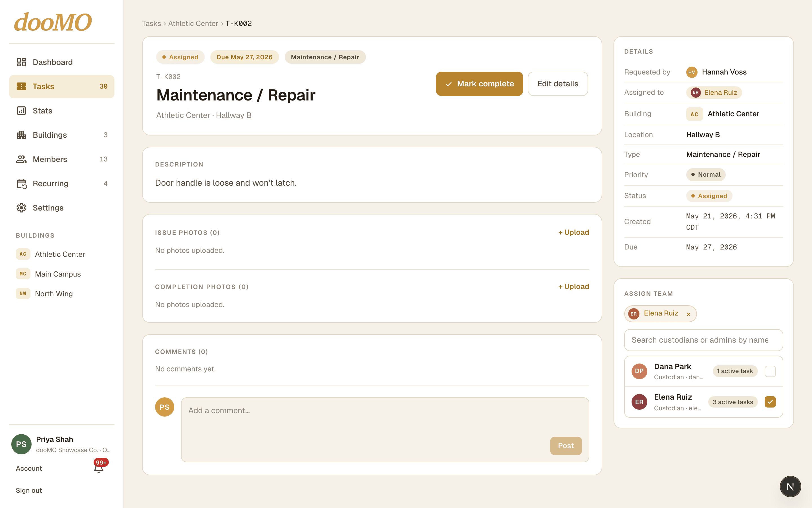
Task: Click the Buildings icon in sidebar
Action: point(21,135)
